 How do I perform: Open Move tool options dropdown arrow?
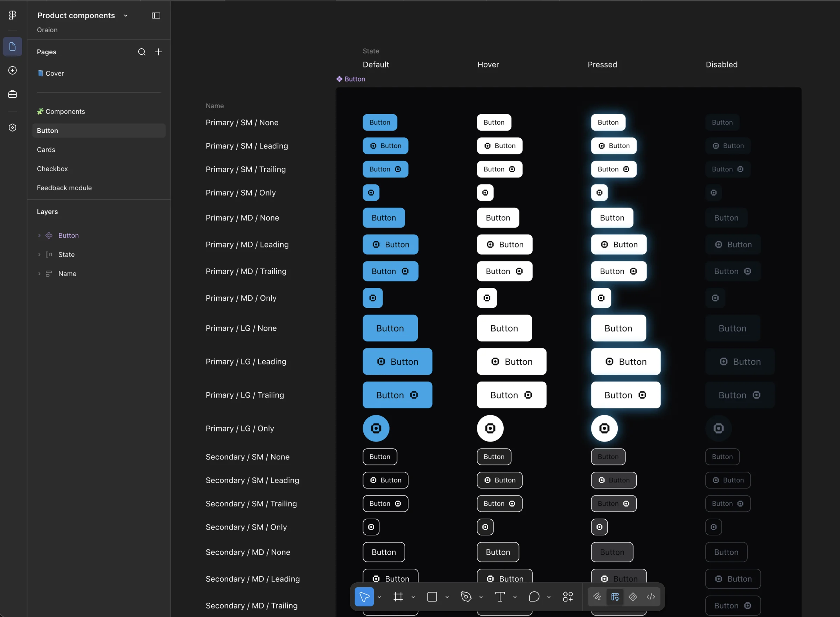pyautogui.click(x=379, y=597)
